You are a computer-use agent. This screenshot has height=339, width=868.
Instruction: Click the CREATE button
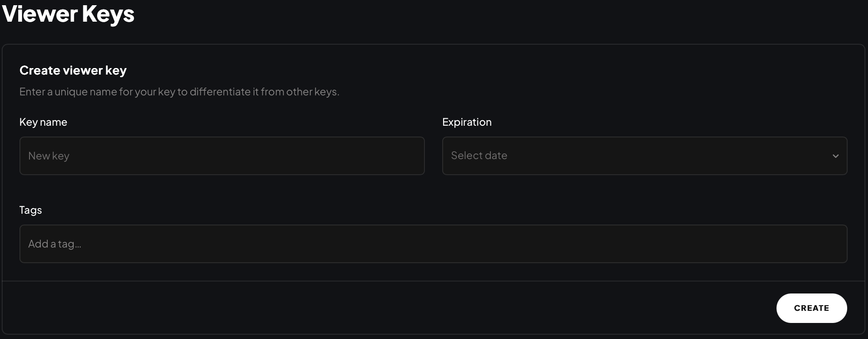[811, 308]
